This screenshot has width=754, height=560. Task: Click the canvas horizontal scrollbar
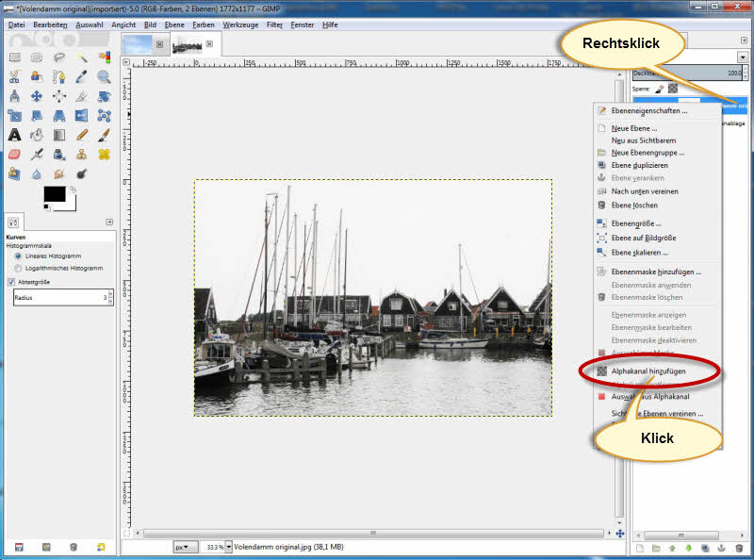point(373,533)
